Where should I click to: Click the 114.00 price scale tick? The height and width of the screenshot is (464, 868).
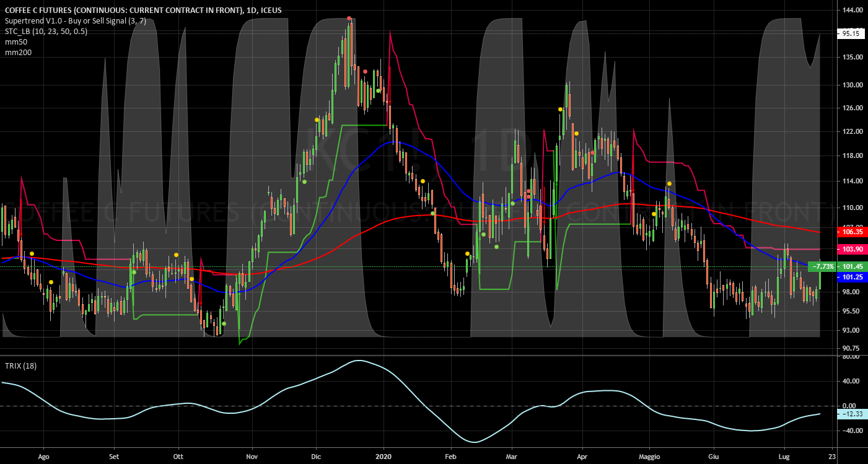[852, 181]
